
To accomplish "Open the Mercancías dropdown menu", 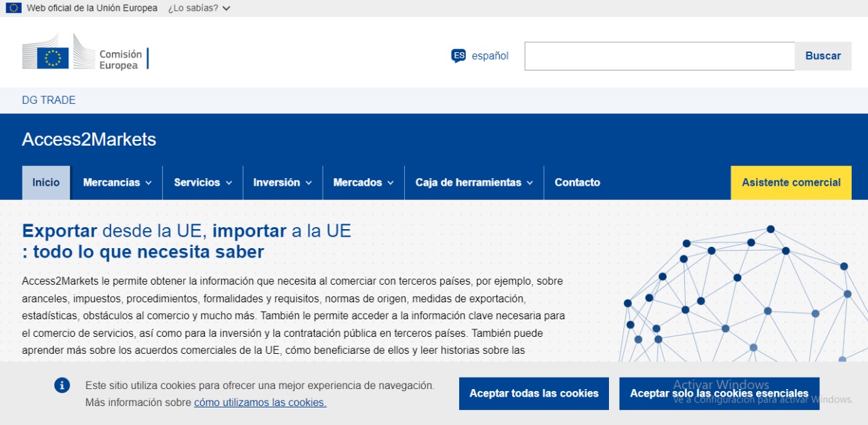I will click(x=115, y=182).
